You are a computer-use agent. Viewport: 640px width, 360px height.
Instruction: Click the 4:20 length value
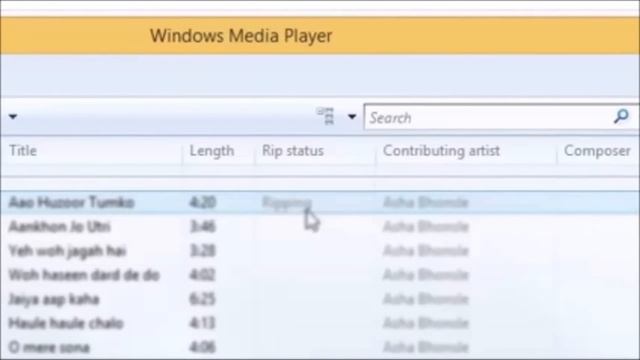202,202
